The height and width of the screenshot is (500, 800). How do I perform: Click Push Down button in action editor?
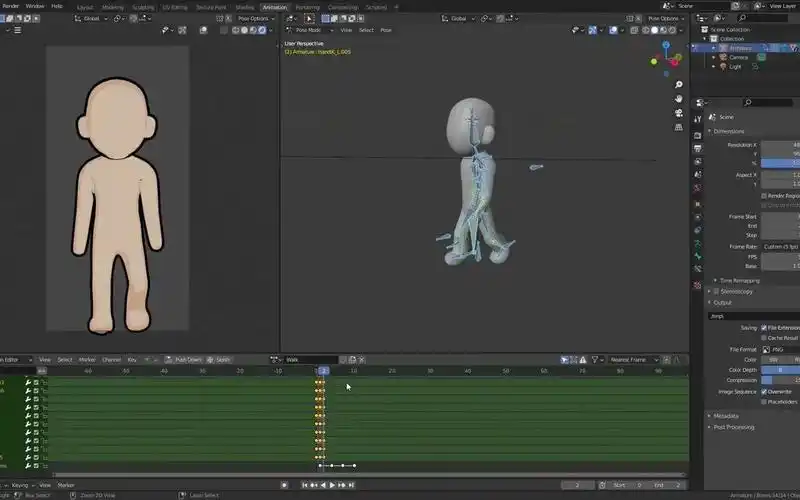[184, 360]
